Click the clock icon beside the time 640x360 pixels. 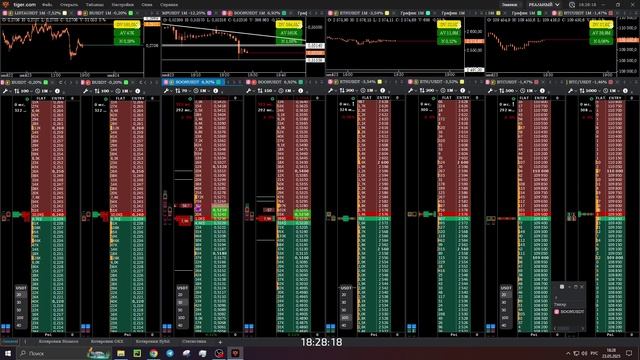tap(572, 4)
